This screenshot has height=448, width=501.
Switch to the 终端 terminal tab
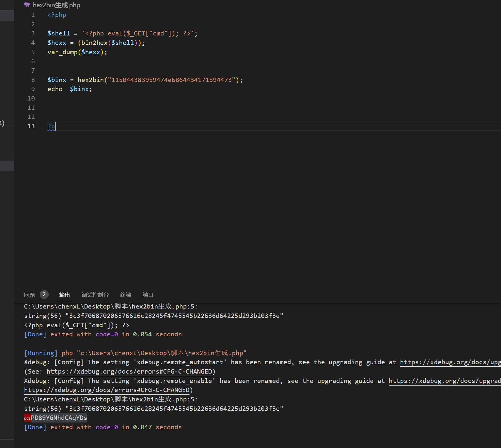125,295
